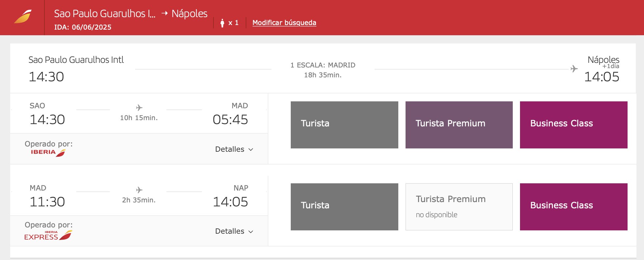Click '1 ESCALA: MADRID' text

coord(323,65)
